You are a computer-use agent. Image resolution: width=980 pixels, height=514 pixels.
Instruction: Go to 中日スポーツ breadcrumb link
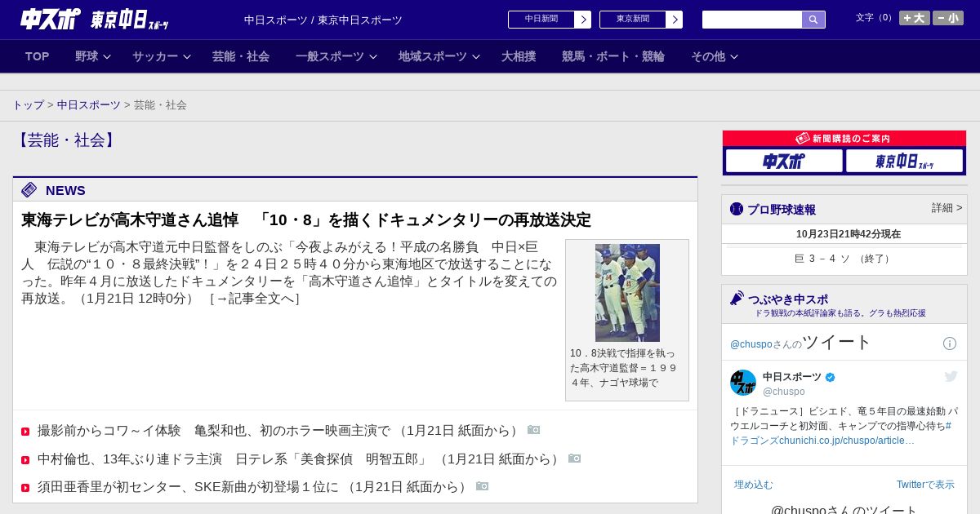tap(89, 105)
